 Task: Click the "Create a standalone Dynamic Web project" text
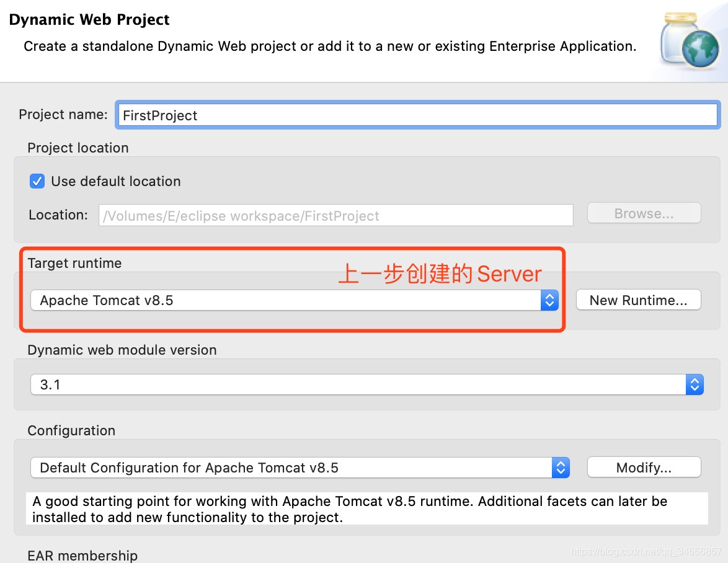(330, 46)
